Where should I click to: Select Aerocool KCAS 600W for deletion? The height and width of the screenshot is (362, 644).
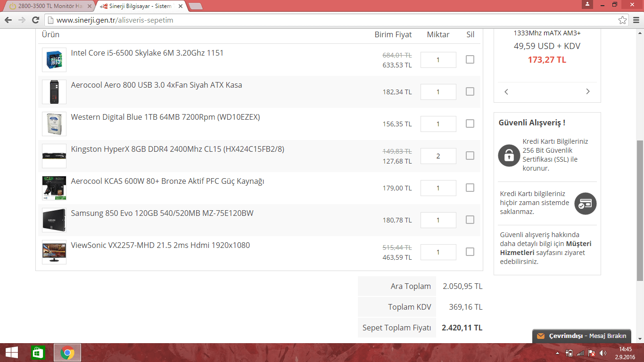pos(470,188)
